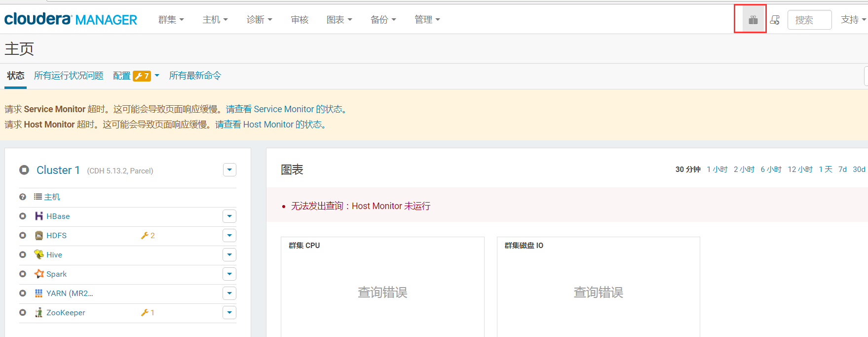Open the Spark service link
The height and width of the screenshot is (337, 868).
coord(56,274)
